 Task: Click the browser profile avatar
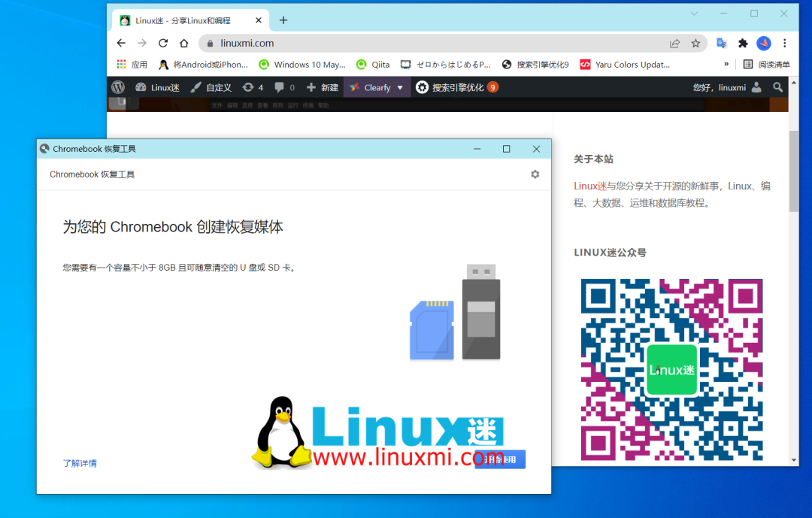click(764, 44)
